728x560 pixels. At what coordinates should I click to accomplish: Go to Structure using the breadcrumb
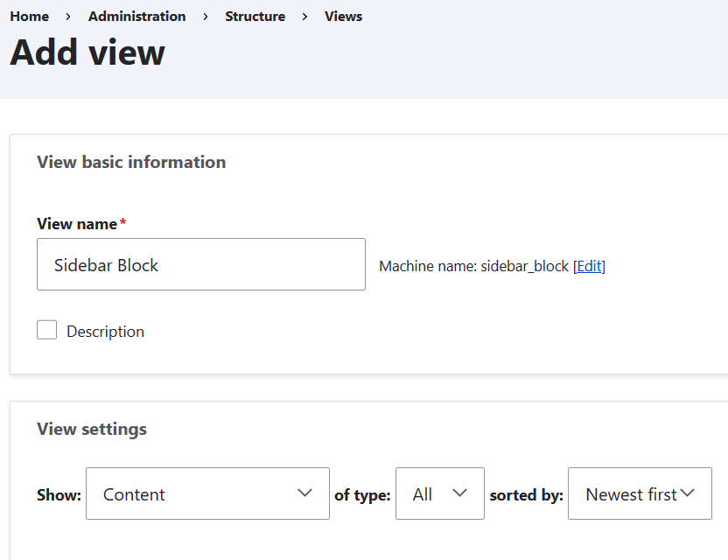click(255, 16)
